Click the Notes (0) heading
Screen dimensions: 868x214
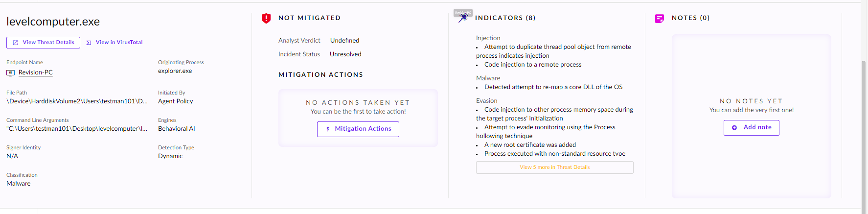coord(690,18)
